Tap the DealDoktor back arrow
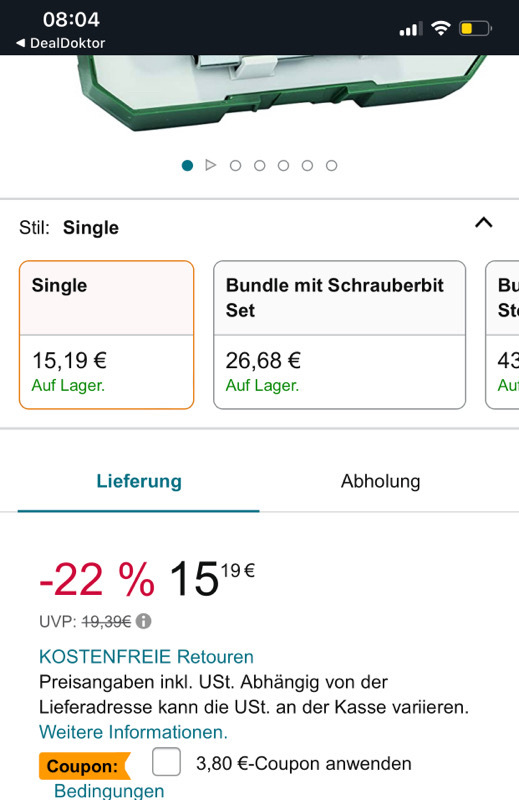 (x=21, y=43)
